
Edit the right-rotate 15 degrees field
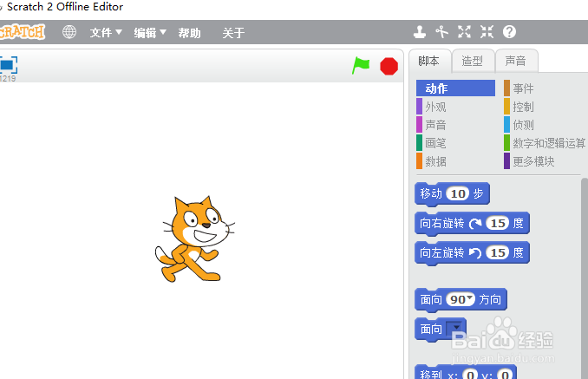pos(498,224)
